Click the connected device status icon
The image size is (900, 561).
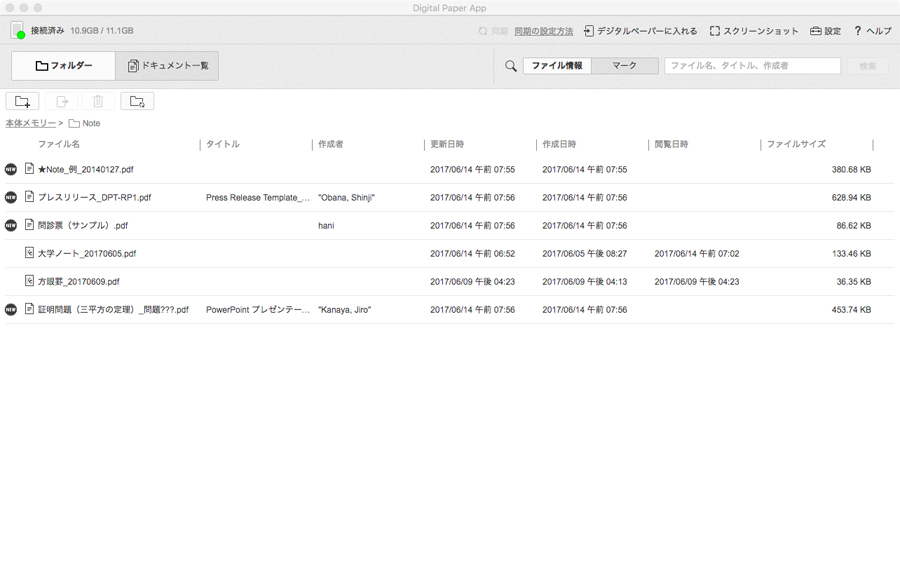17,31
